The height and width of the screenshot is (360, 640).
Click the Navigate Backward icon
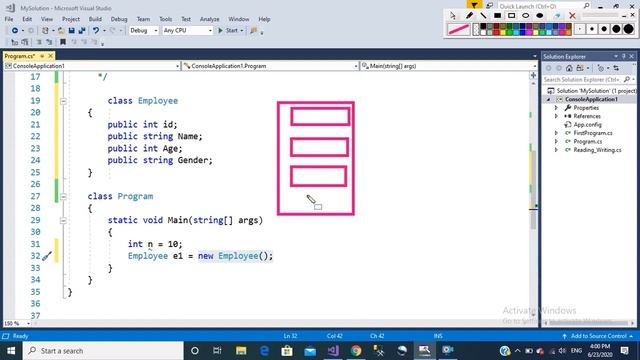[x=15, y=31]
